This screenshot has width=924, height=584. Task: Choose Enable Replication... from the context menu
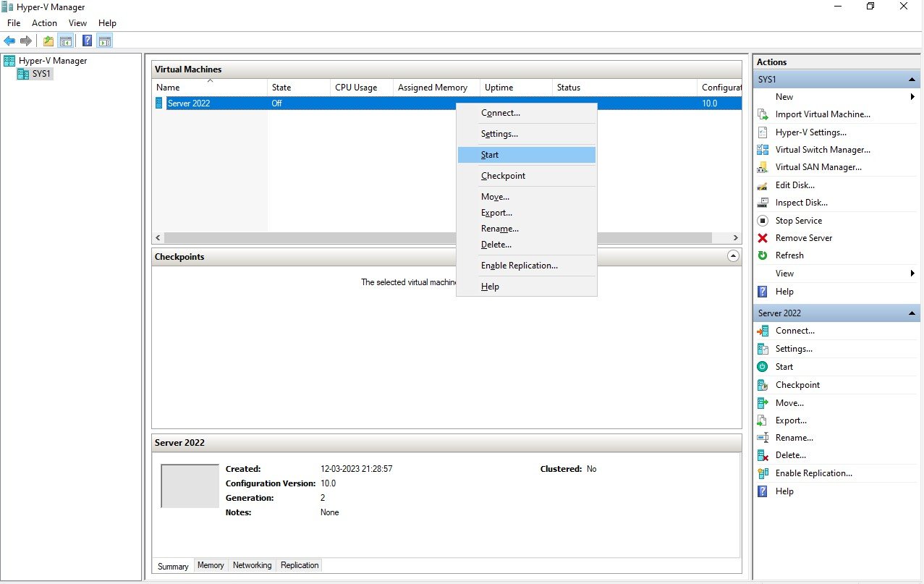coord(527,266)
